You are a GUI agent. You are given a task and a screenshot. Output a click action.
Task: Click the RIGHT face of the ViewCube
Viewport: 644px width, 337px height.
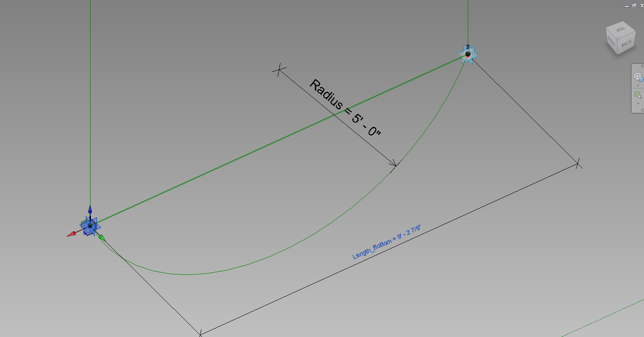tap(612, 42)
